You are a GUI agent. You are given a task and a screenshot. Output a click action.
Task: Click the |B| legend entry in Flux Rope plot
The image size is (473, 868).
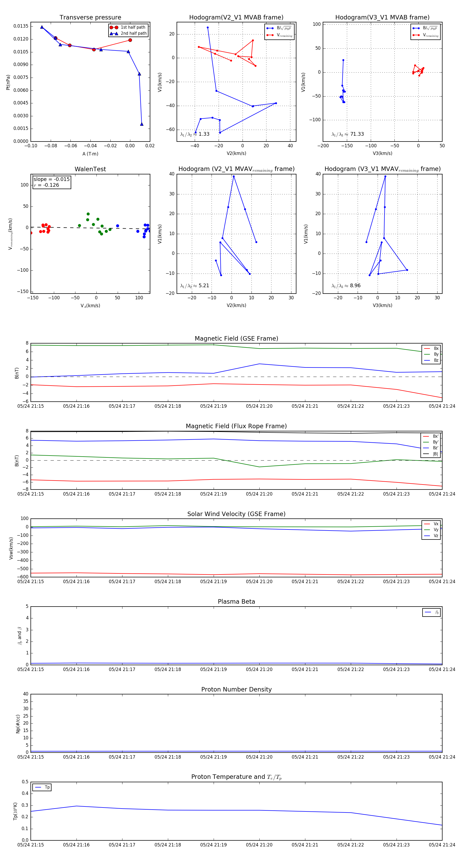point(431,454)
